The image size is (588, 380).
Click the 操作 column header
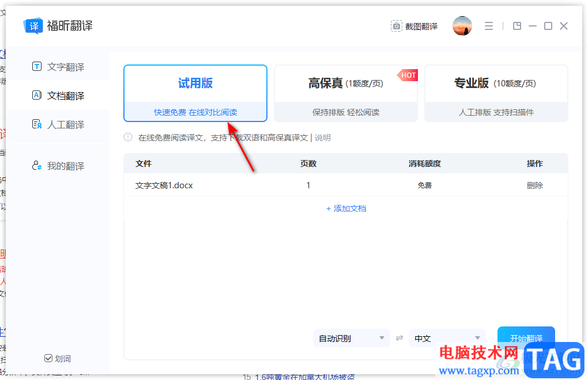click(535, 164)
